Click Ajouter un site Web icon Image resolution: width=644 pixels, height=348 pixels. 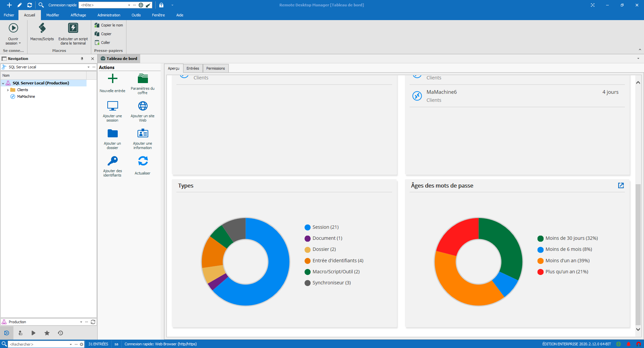point(143,106)
